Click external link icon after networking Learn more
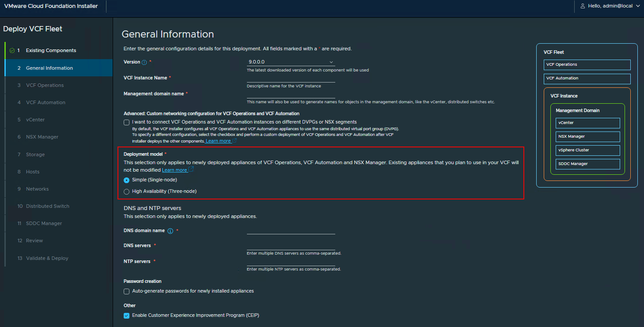Screen dimensions: 644x327 coord(235,141)
